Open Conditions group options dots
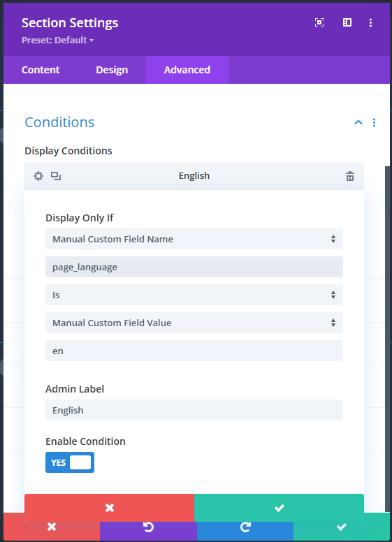The image size is (392, 542). point(374,123)
